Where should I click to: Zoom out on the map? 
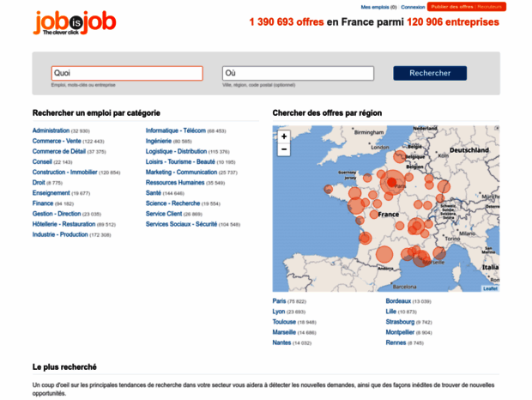(x=284, y=149)
